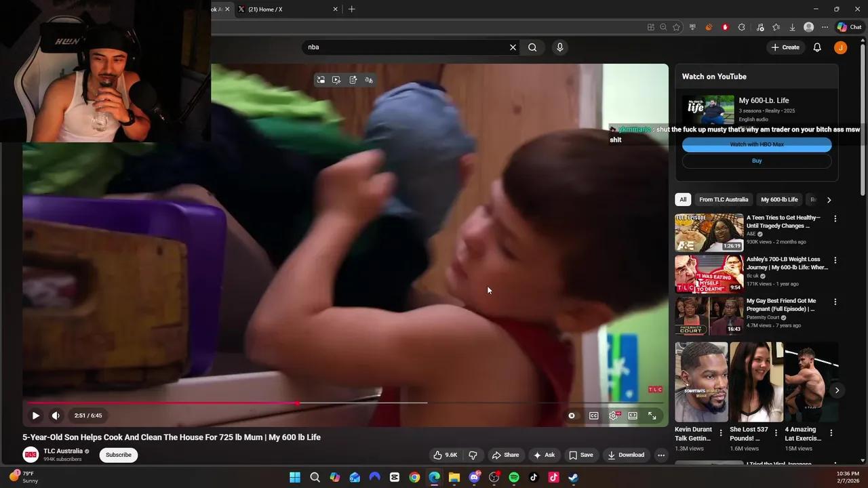Open options for 'A Teen Tries to Get Healthy'
This screenshot has width=868, height=488.
[x=835, y=219]
